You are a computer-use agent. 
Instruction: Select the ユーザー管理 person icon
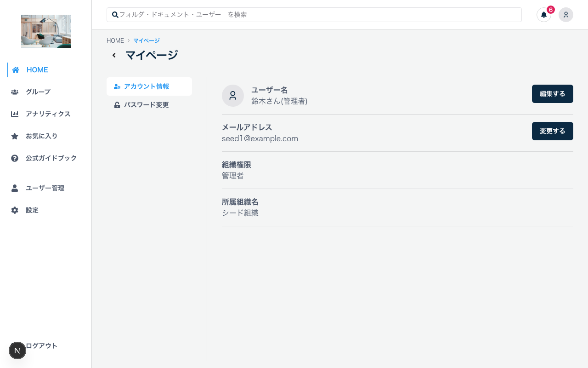click(15, 188)
